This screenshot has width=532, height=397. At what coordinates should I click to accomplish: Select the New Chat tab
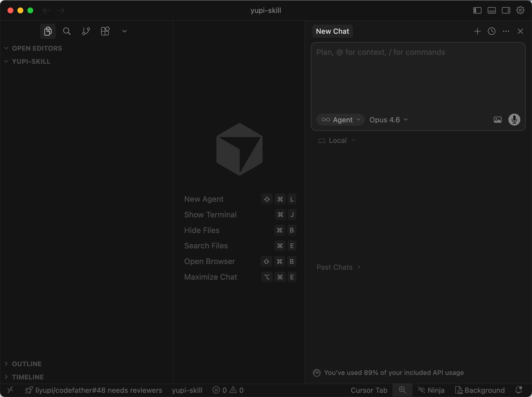tap(332, 31)
